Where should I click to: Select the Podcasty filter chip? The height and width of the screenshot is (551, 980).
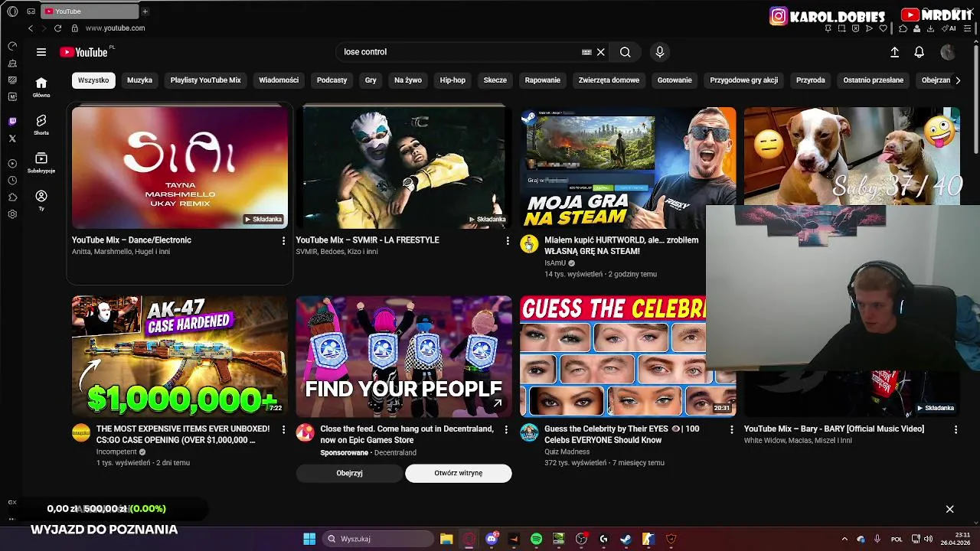click(x=332, y=80)
